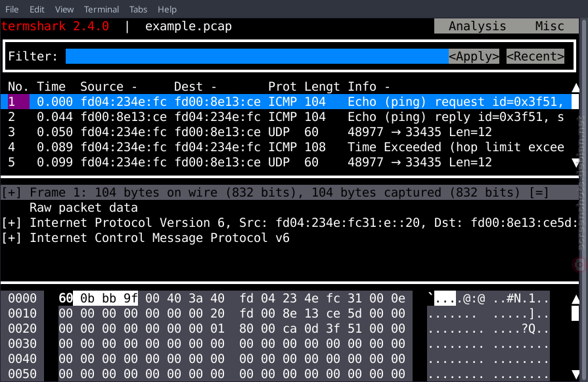Click the termshark 2.4.0 title
588x382 pixels.
(55, 26)
